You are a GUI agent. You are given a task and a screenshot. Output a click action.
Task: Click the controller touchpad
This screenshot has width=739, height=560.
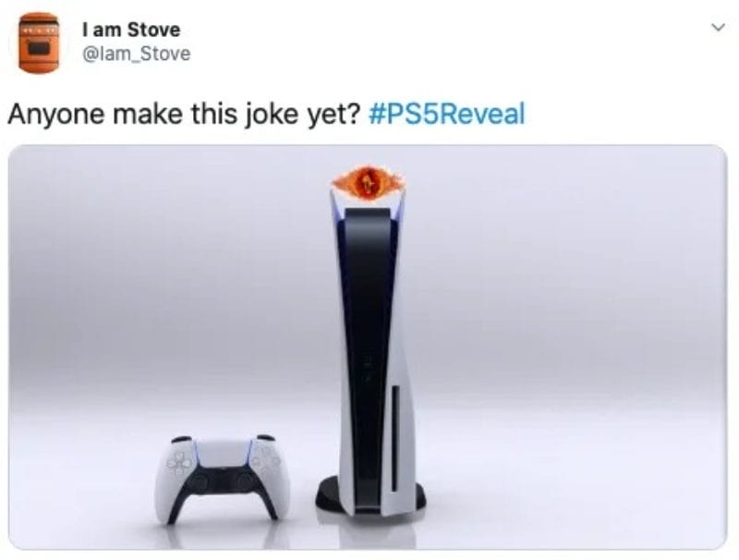point(222,453)
